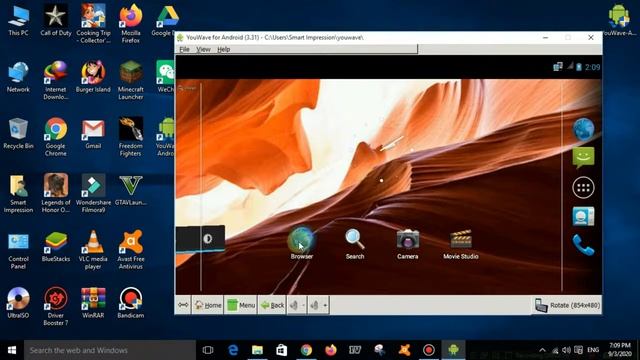Open the File menu in YouWave
The width and height of the screenshot is (640, 360).
pos(184,49)
